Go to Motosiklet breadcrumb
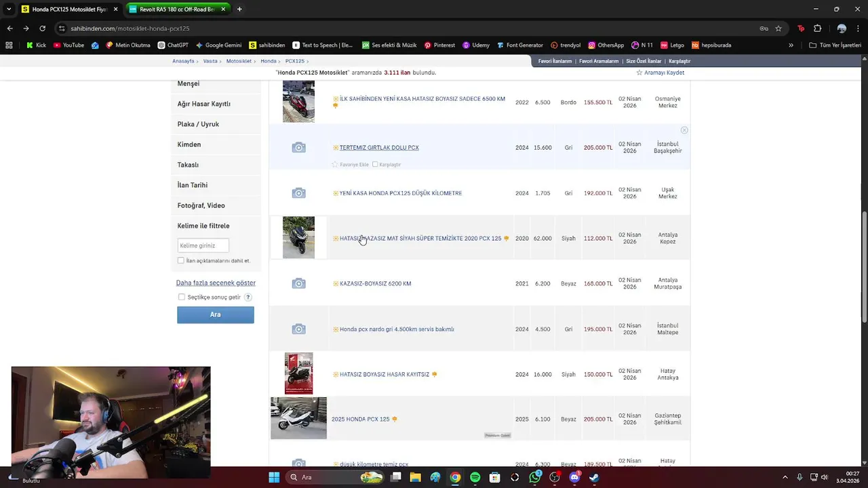 (x=239, y=61)
